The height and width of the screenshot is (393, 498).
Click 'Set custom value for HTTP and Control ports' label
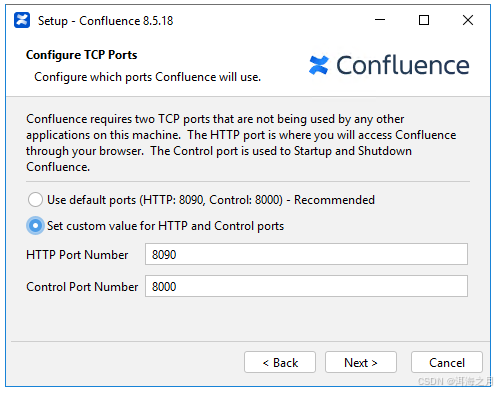pos(166,226)
